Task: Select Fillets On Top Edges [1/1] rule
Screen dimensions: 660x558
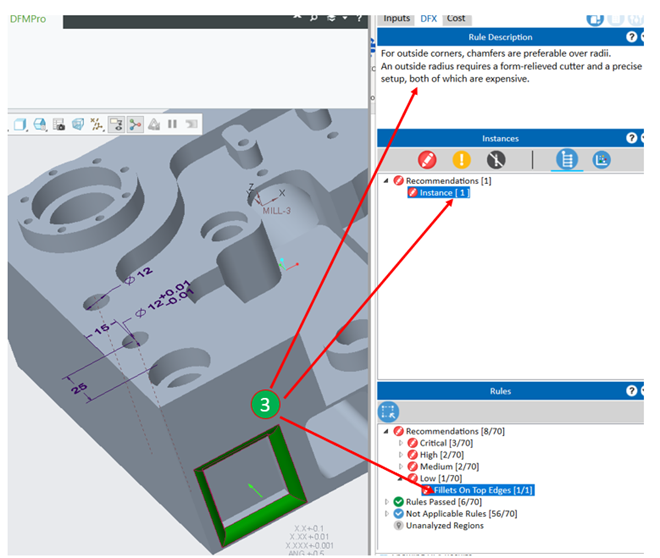Action: click(x=478, y=490)
